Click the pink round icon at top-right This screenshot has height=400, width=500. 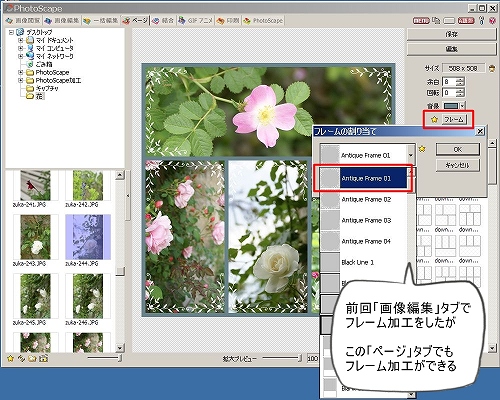point(492,21)
